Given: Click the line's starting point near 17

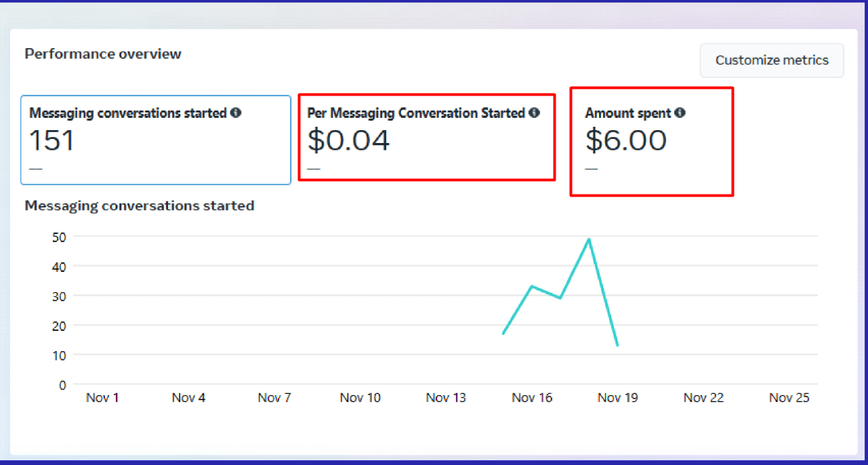Looking at the screenshot, I should coord(503,333).
